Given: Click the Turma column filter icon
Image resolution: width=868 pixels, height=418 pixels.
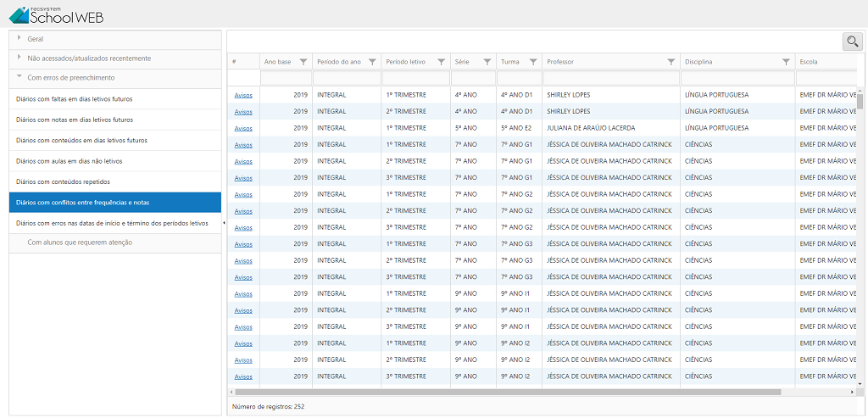Looking at the screenshot, I should (x=533, y=62).
